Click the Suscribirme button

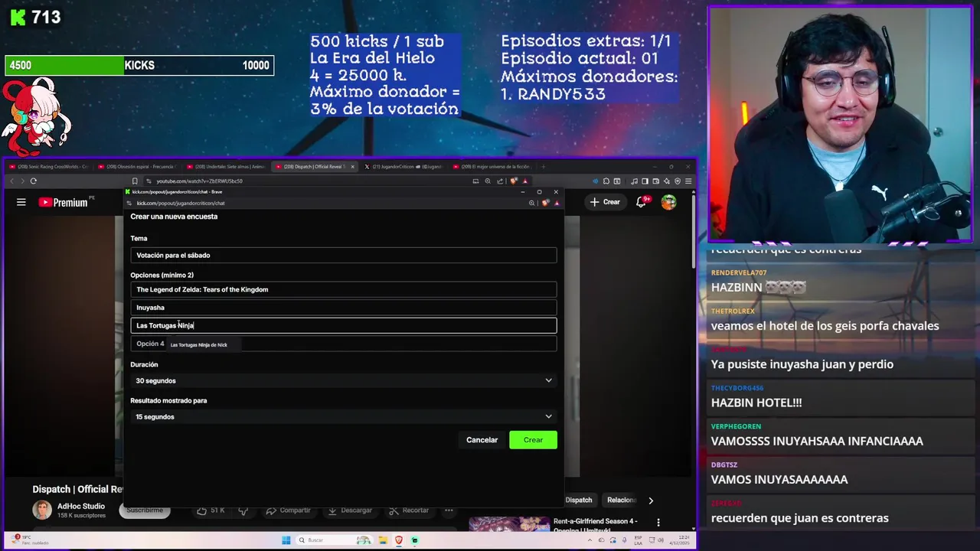click(x=144, y=510)
